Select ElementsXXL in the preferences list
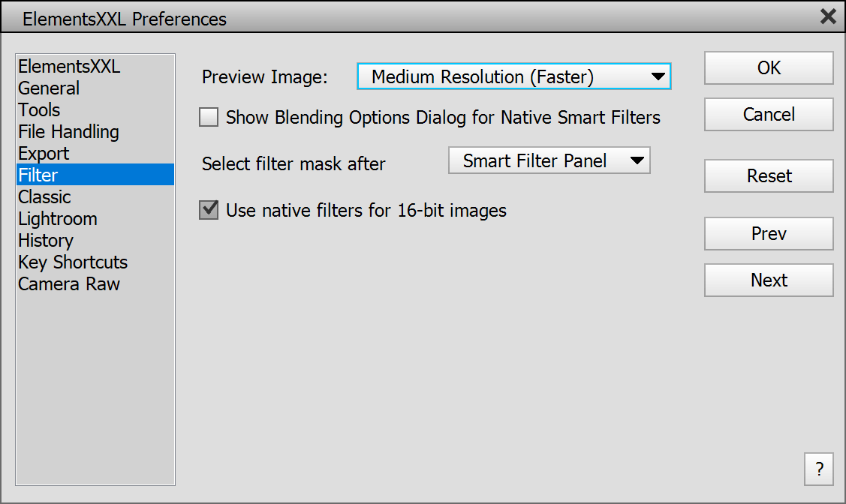The image size is (846, 504). point(69,67)
